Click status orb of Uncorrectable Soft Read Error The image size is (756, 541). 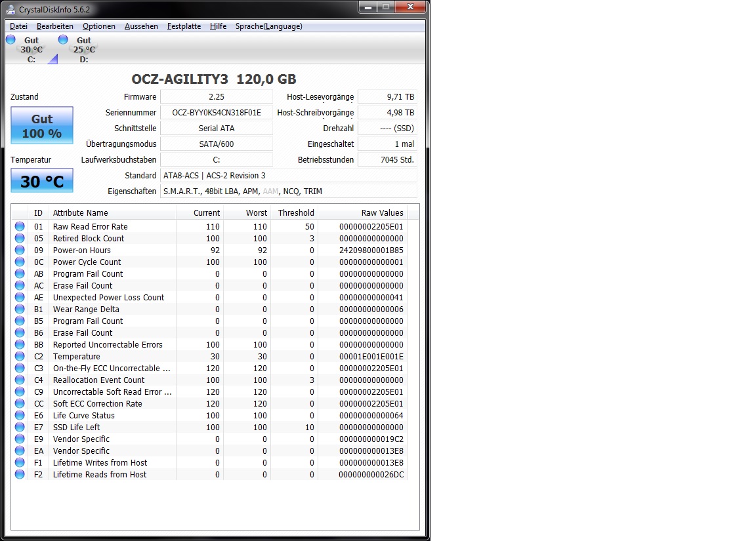(x=20, y=391)
